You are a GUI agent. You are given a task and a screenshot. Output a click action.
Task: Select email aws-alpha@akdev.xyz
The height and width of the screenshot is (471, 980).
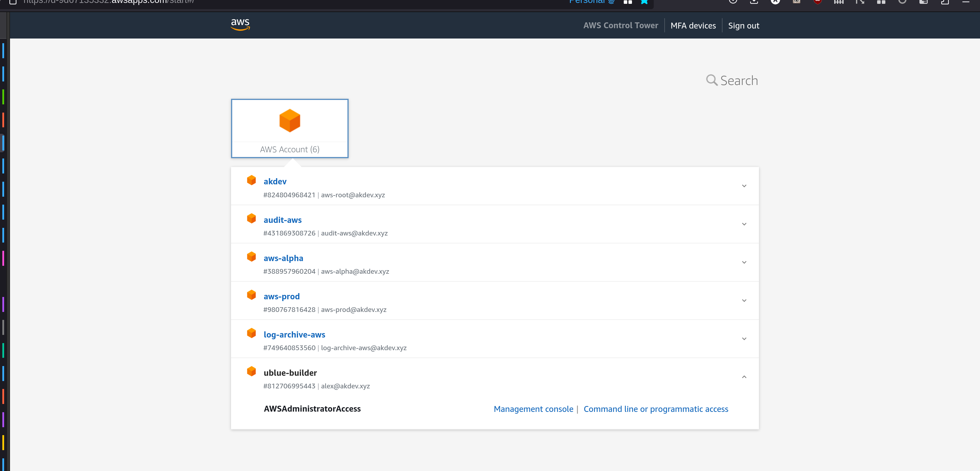[355, 271]
